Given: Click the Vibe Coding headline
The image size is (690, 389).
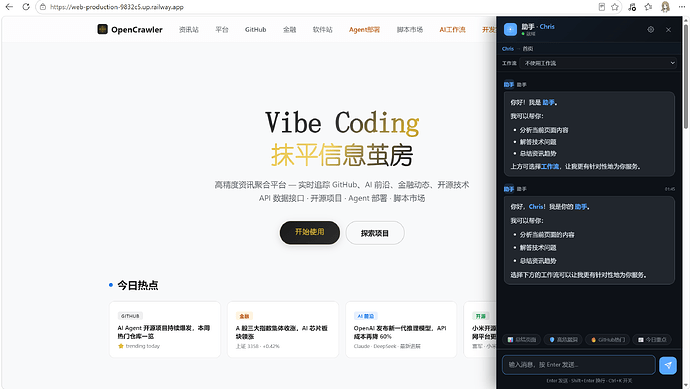Looking at the screenshot, I should [x=342, y=123].
